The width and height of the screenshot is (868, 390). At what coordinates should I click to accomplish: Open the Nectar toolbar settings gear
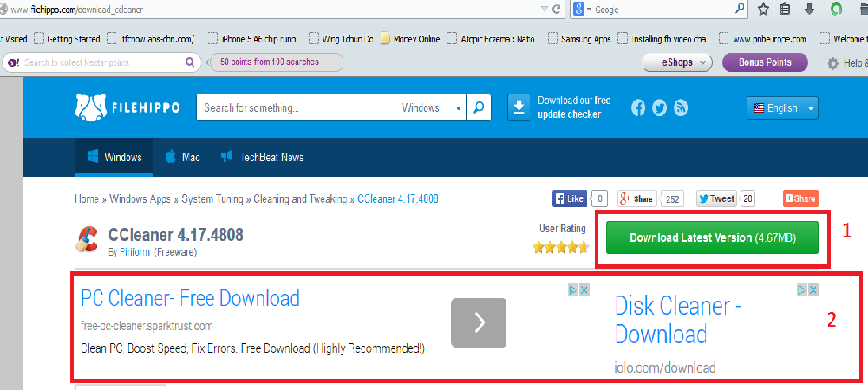pyautogui.click(x=832, y=63)
